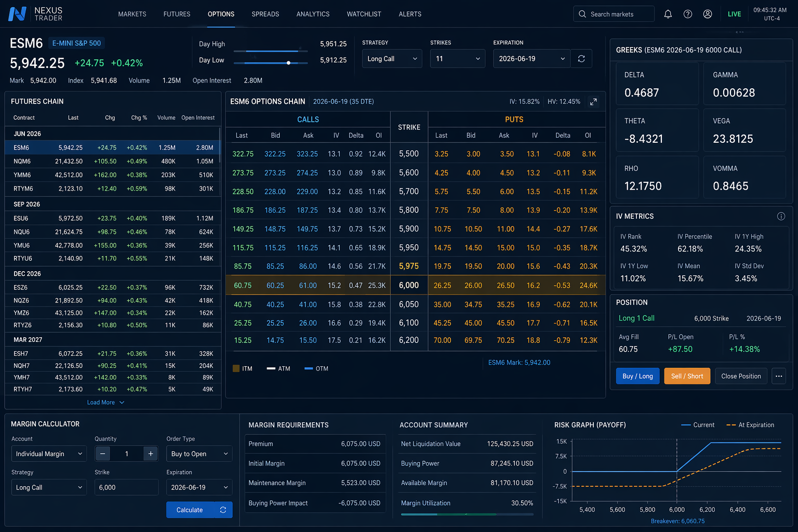Open more position actions ellipsis menu

(x=779, y=376)
